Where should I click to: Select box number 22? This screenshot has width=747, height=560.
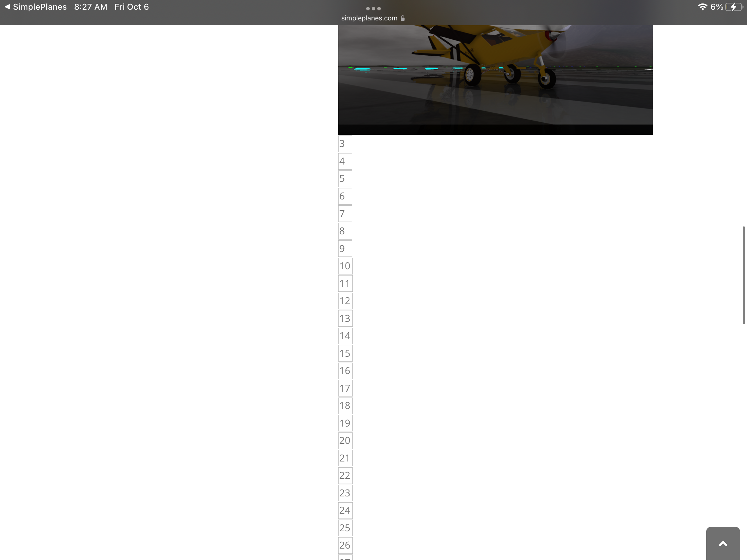coord(345,476)
